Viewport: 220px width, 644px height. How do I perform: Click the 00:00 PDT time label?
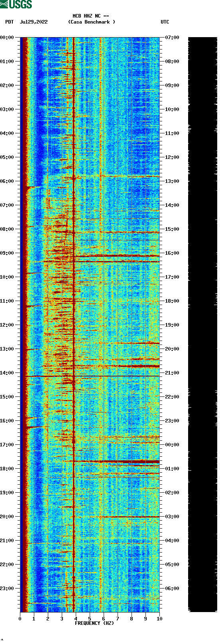[7, 38]
